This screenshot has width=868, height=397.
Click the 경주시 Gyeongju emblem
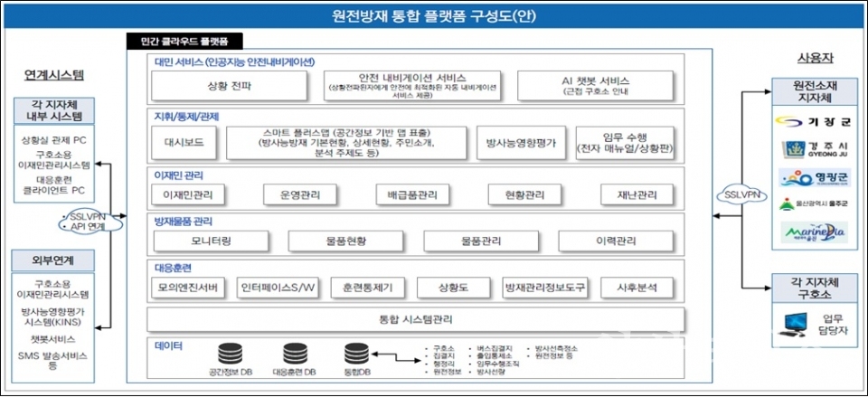814,150
